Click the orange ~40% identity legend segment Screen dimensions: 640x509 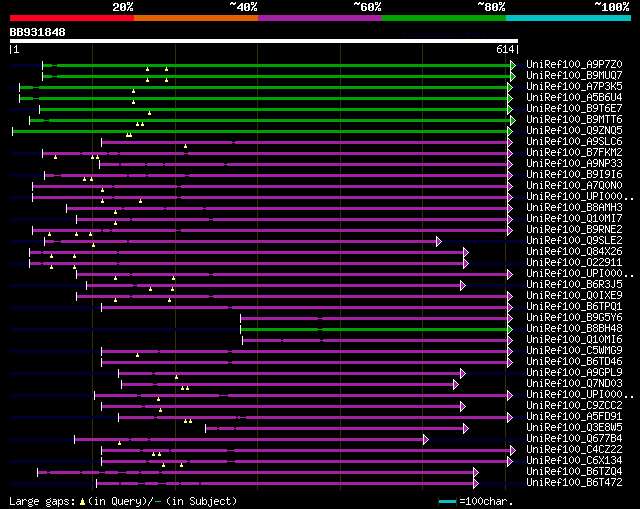(x=196, y=18)
